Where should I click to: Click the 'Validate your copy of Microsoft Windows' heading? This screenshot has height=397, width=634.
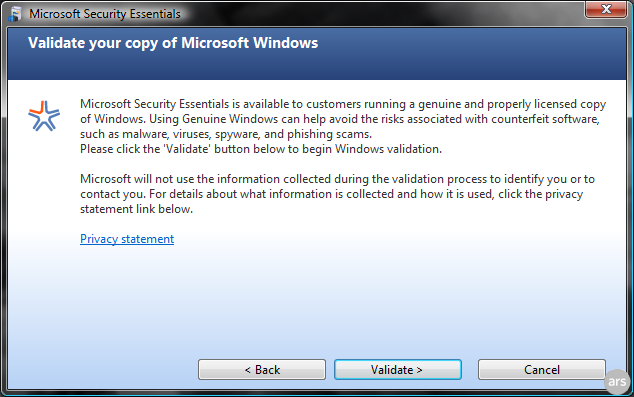173,43
